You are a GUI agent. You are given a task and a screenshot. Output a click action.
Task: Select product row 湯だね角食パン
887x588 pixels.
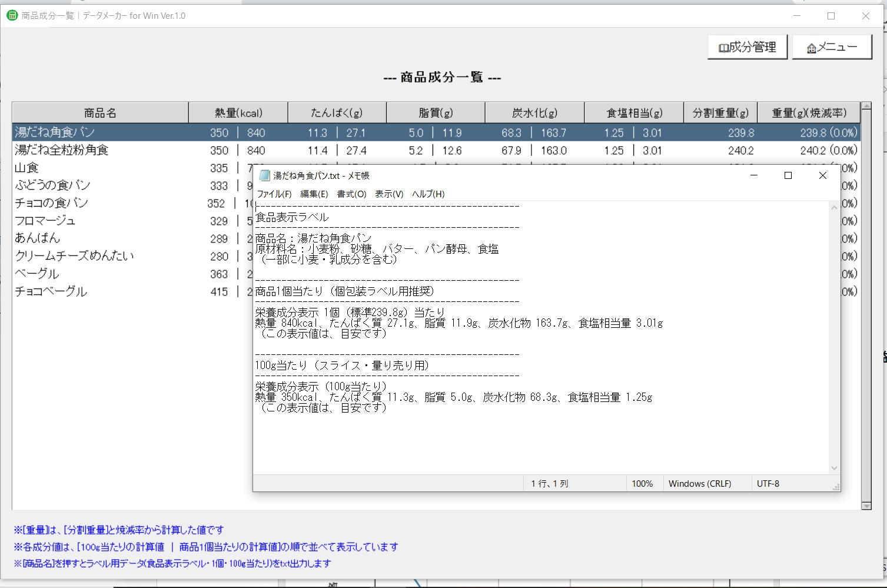click(x=436, y=132)
